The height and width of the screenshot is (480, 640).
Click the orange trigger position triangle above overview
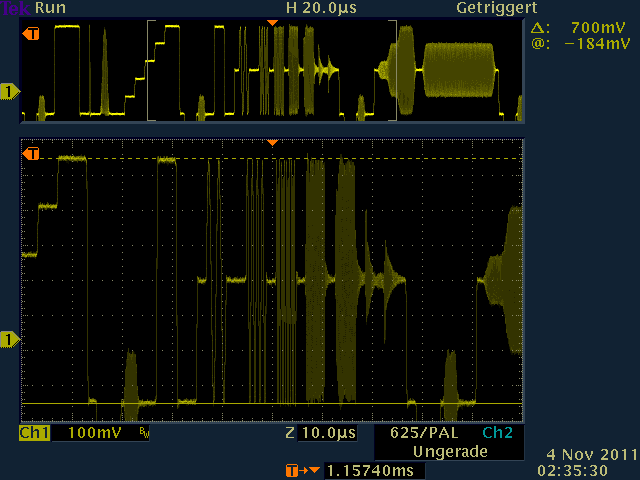(272, 22)
